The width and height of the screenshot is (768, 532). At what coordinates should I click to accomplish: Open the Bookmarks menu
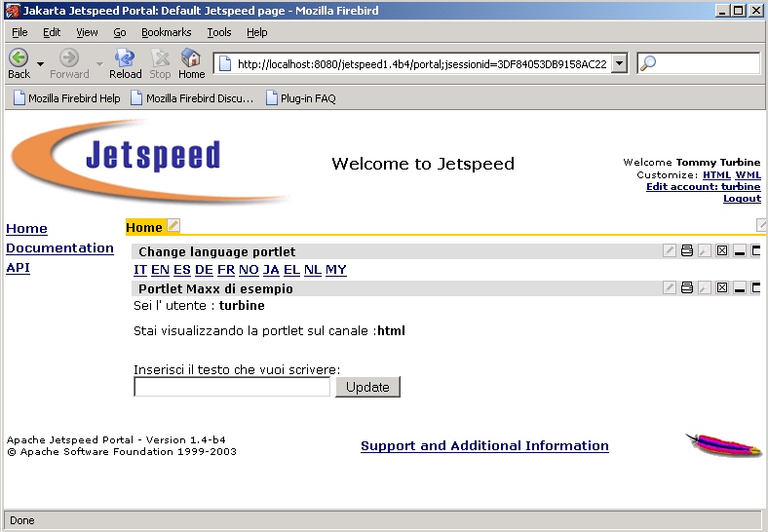point(166,32)
